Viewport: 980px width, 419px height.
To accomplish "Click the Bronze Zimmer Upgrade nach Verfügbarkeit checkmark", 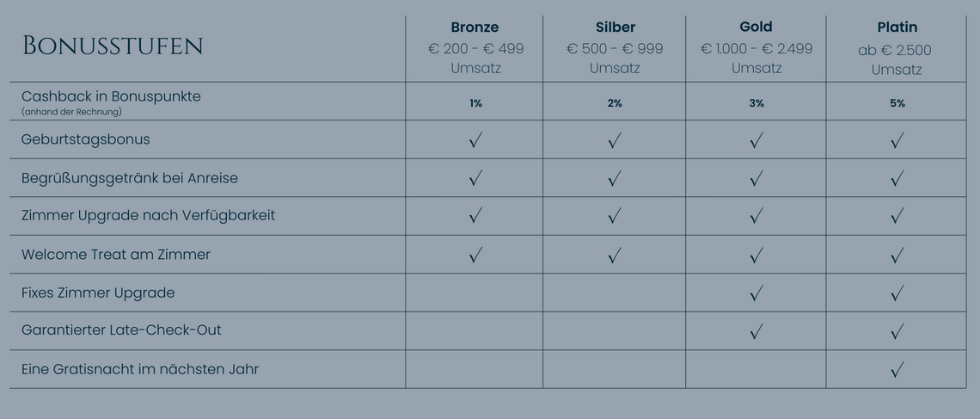I will pyautogui.click(x=475, y=216).
